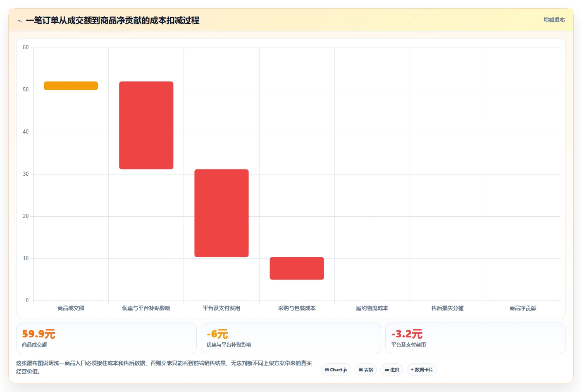The image size is (582, 392).
Task: Click the chart title 一笔订单从成交额到商品净贡献
Action: point(112,20)
